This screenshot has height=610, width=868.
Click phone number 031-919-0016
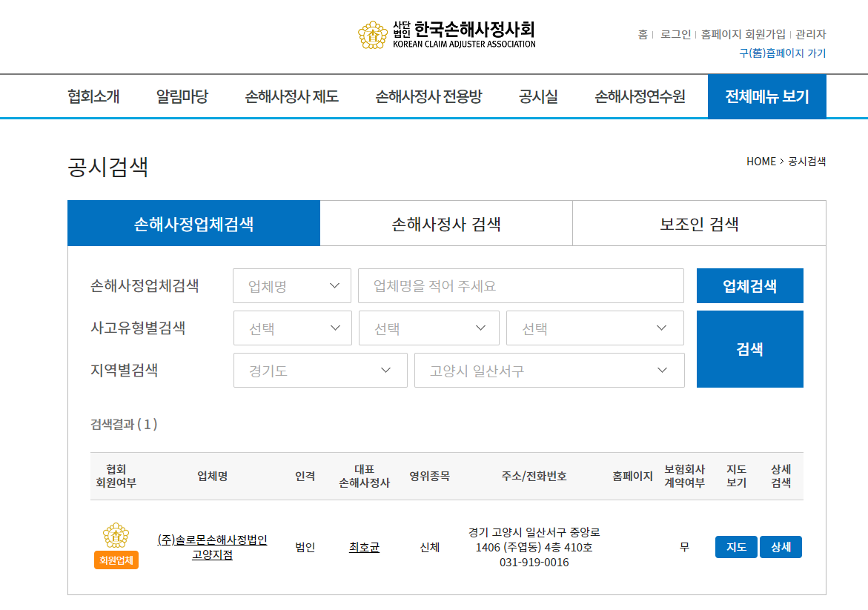point(534,563)
